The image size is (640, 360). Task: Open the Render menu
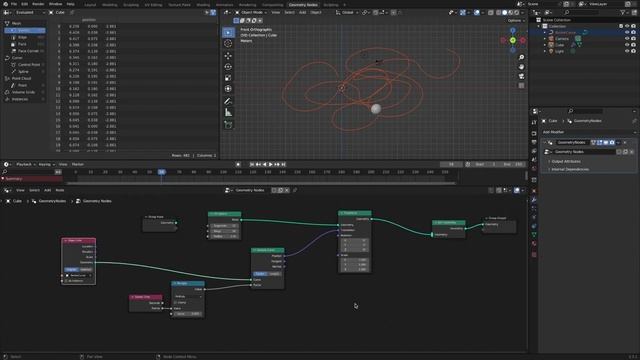[x=38, y=4]
